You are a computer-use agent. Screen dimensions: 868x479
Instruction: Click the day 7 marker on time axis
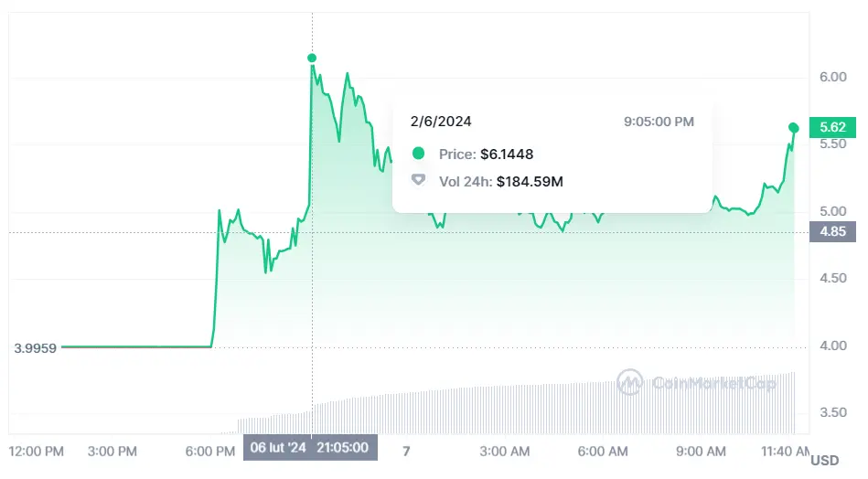[x=406, y=451]
